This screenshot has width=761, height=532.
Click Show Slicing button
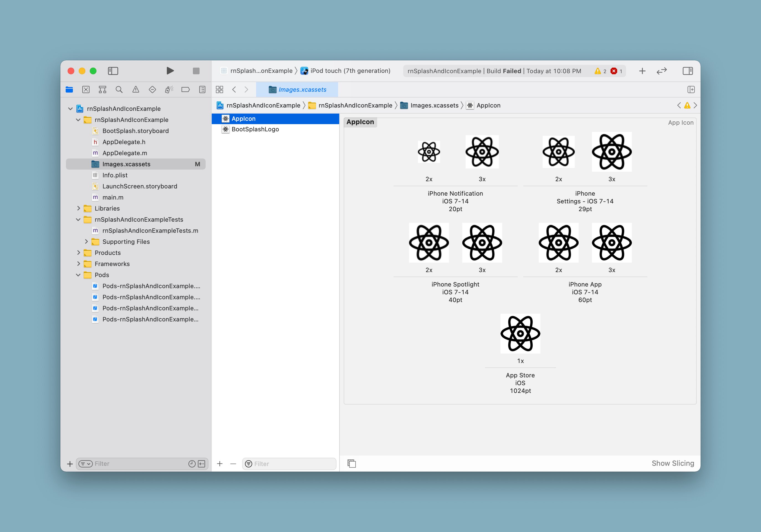click(x=673, y=463)
